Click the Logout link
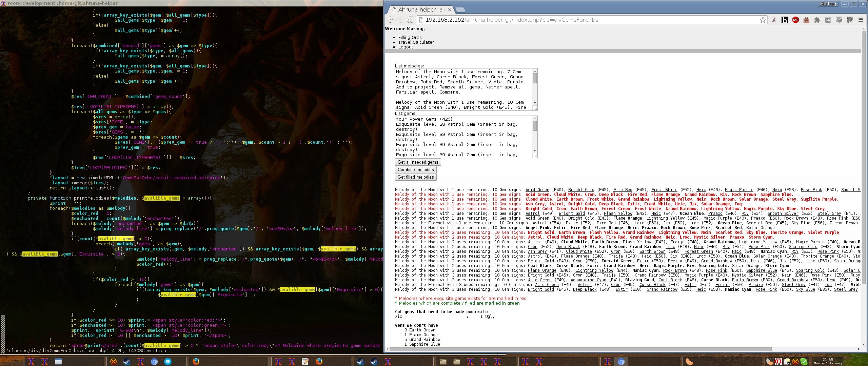Viewport: 868px width, 366px height. pyautogui.click(x=406, y=47)
